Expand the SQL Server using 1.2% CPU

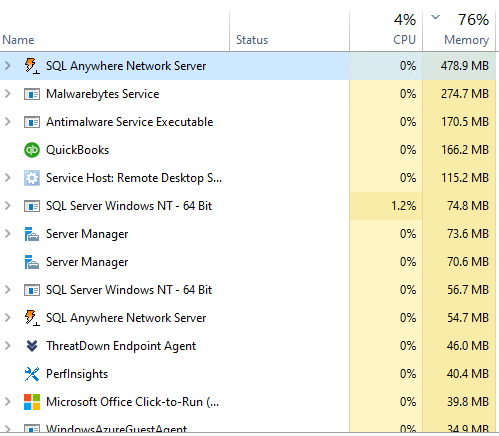[x=8, y=206]
